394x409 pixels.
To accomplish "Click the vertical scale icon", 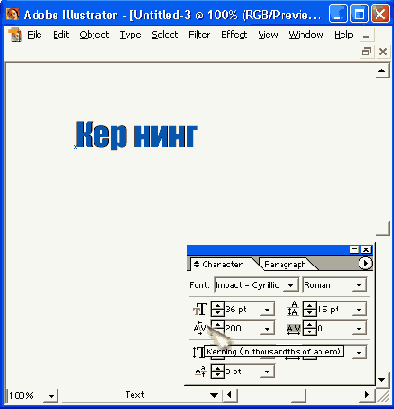I will click(199, 352).
